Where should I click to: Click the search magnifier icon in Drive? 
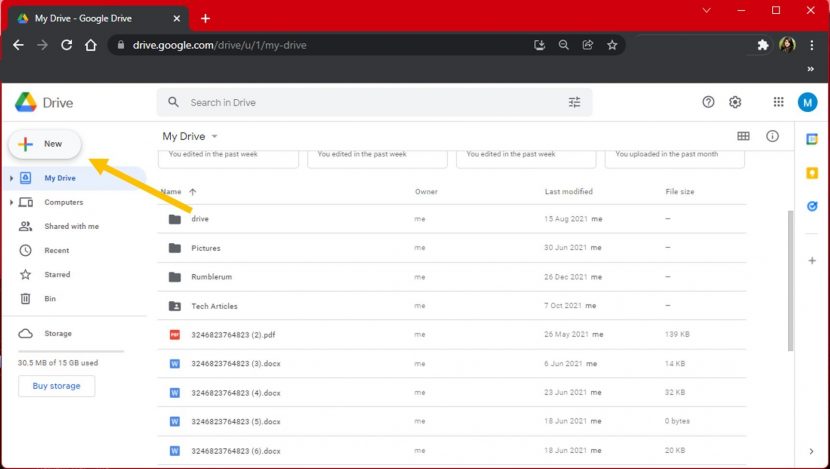[173, 102]
